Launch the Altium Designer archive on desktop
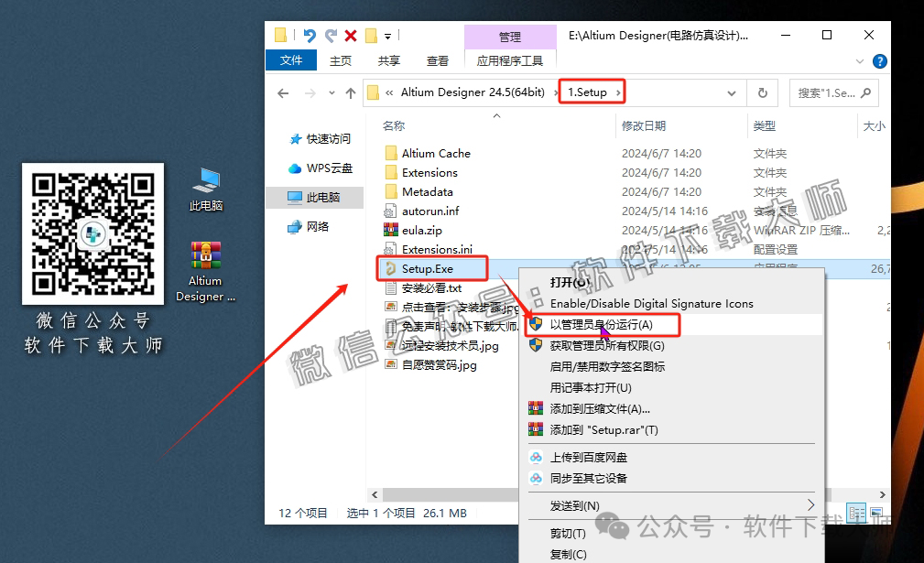The height and width of the screenshot is (563, 924). (x=205, y=254)
